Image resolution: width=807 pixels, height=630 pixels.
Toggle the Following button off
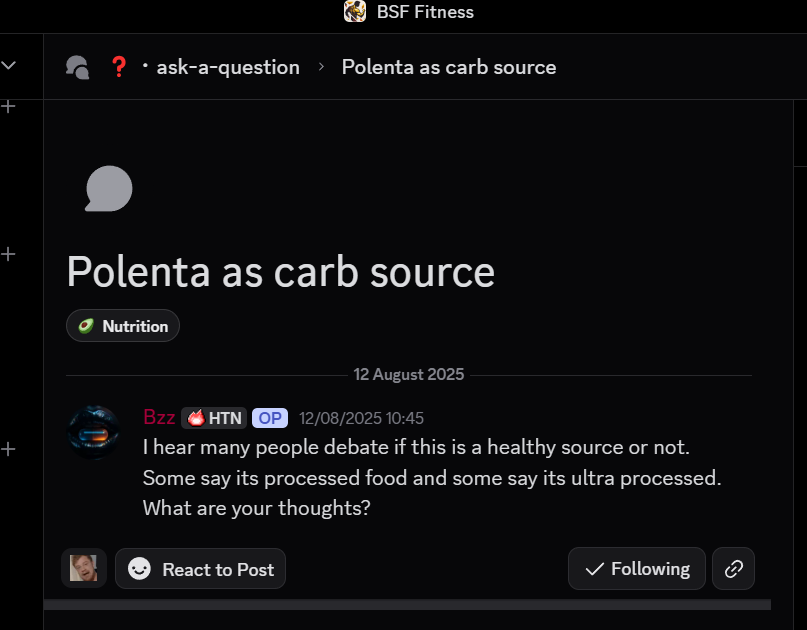(x=637, y=569)
